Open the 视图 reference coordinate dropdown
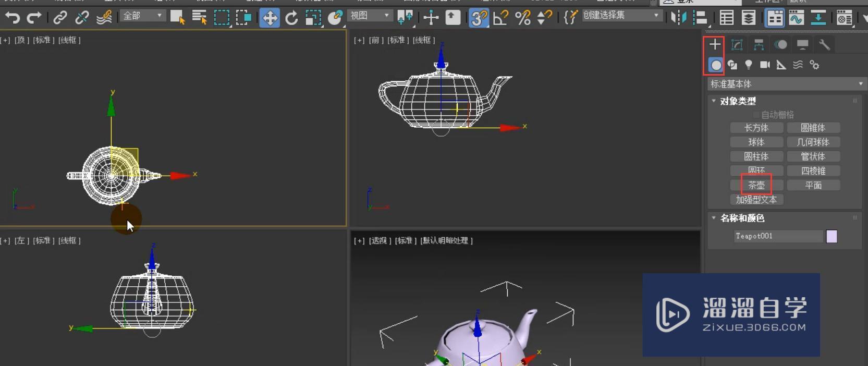The height and width of the screenshot is (366, 868). (x=370, y=16)
